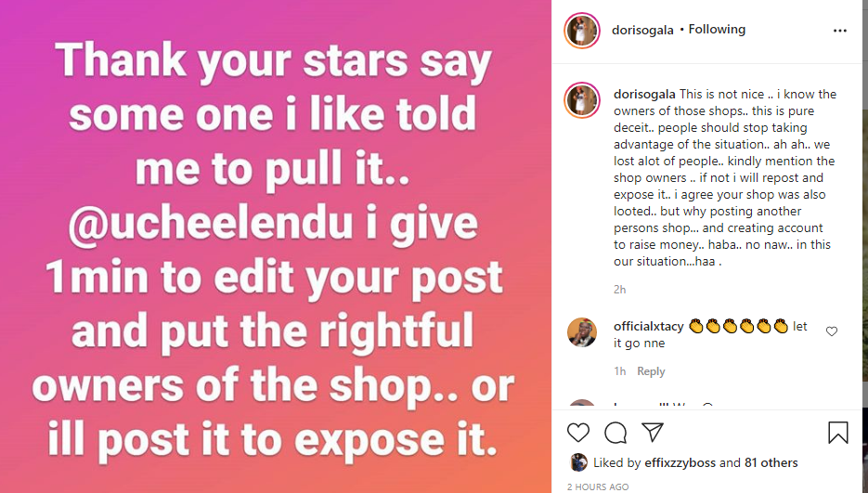Open comment bubble icon below post
The width and height of the screenshot is (868, 493).
(615, 433)
